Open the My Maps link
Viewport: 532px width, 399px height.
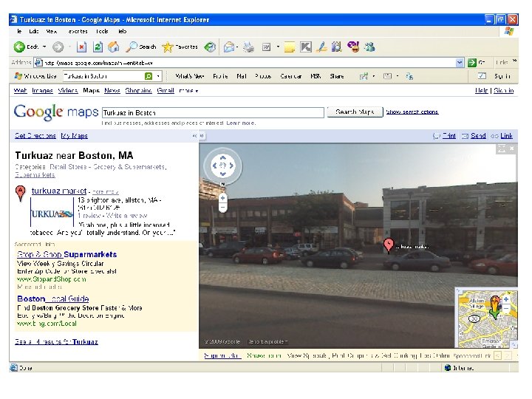tap(75, 136)
